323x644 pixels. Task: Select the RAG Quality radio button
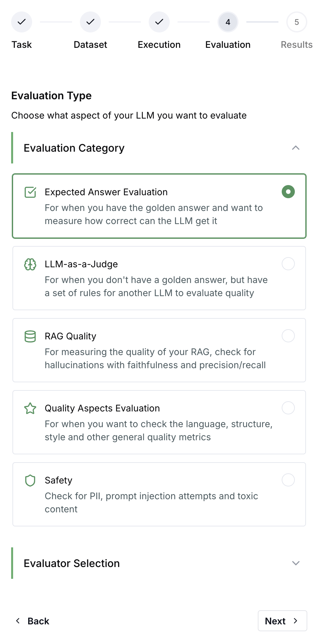[x=288, y=336]
